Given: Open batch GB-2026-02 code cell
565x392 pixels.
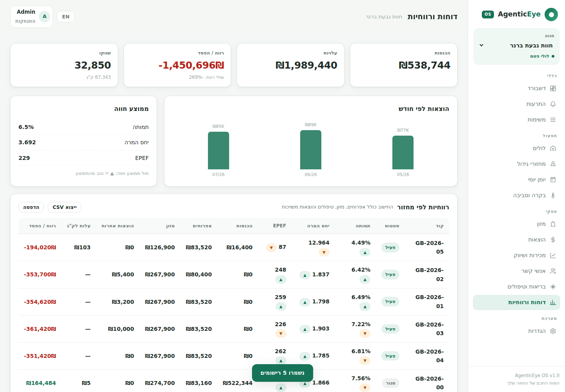Looking at the screenshot, I should (429, 274).
